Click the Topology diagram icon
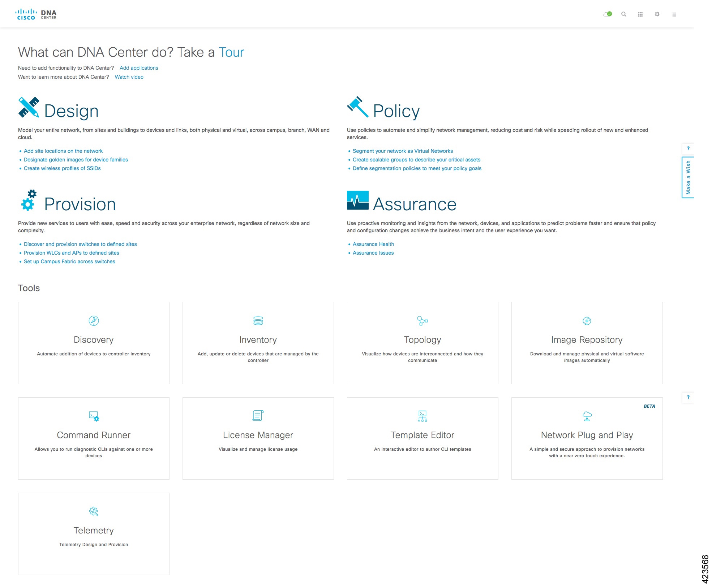 tap(423, 321)
